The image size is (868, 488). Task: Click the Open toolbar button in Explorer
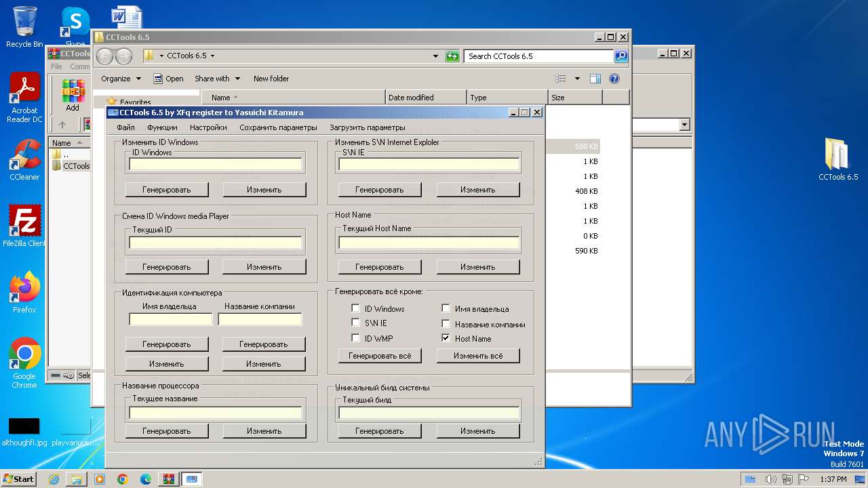[168, 79]
